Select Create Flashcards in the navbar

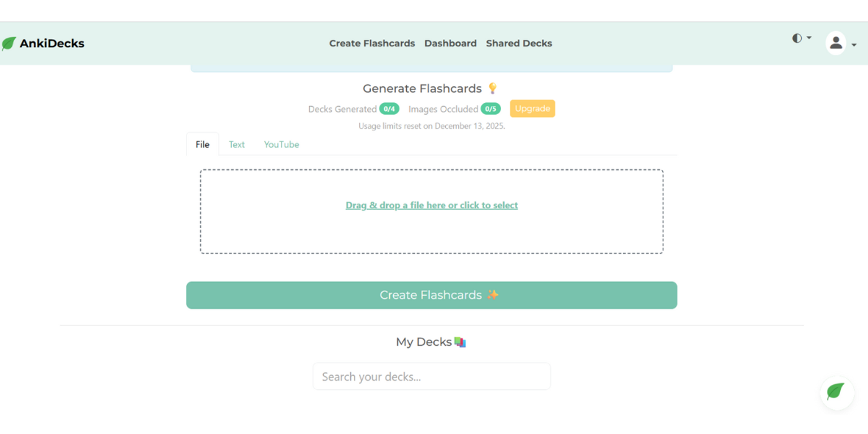click(372, 43)
